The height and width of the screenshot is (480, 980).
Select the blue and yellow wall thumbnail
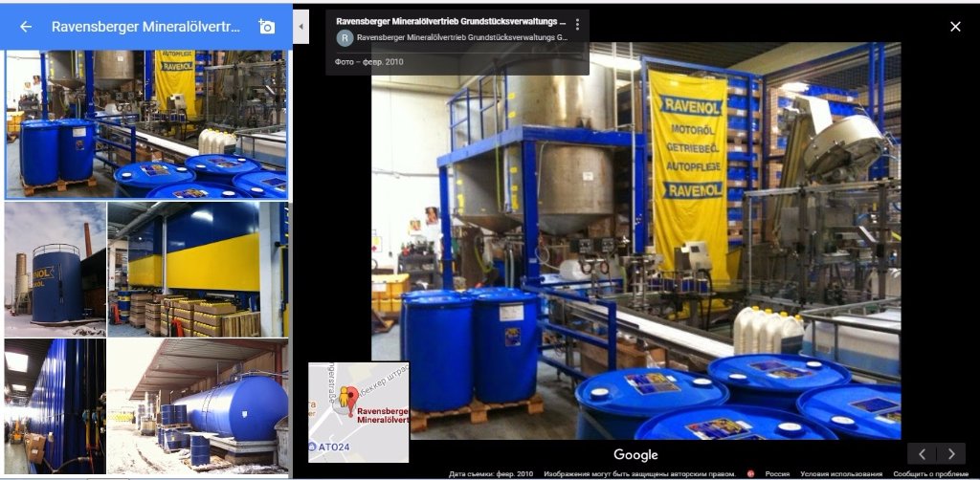tap(198, 269)
